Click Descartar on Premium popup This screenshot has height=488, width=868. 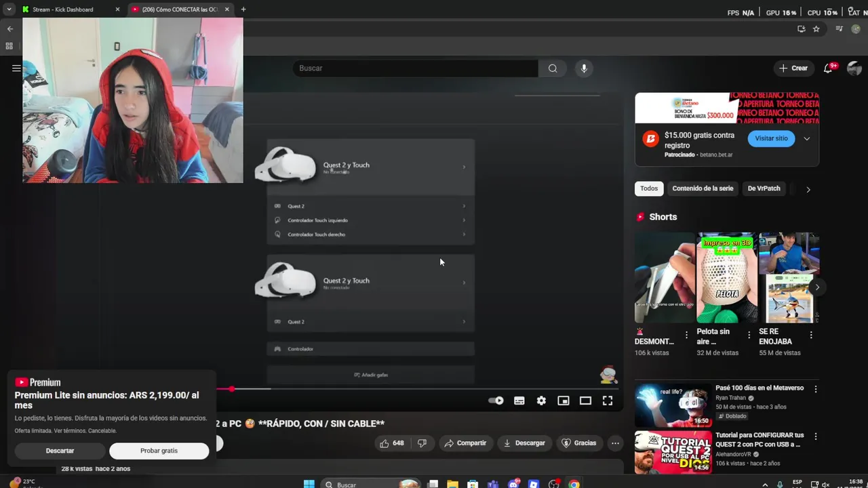click(x=60, y=451)
